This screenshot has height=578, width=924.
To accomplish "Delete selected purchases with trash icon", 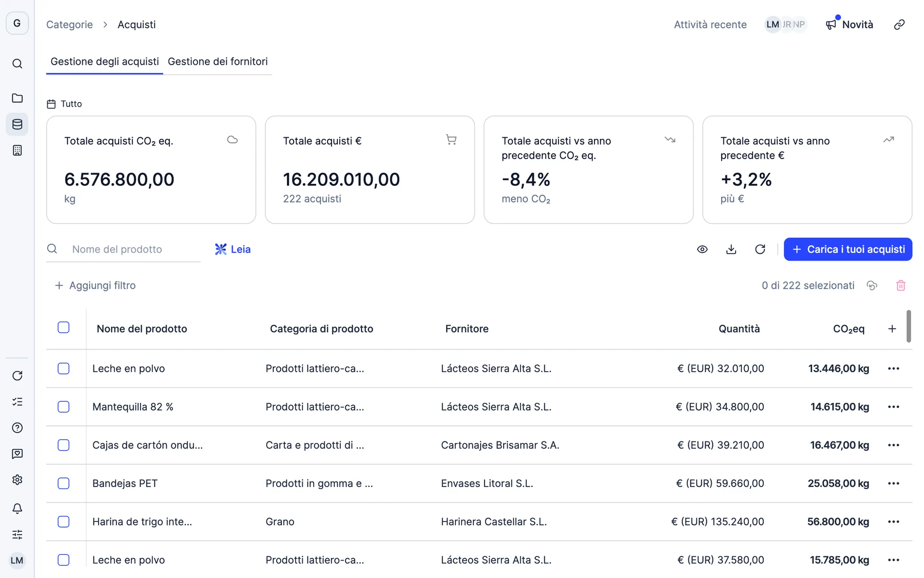I will (x=901, y=286).
